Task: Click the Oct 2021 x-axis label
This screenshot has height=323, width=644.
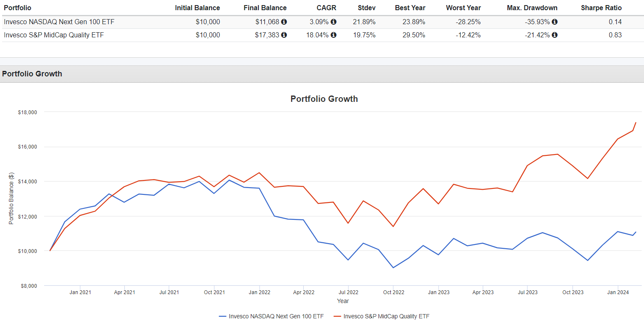Action: (x=214, y=292)
